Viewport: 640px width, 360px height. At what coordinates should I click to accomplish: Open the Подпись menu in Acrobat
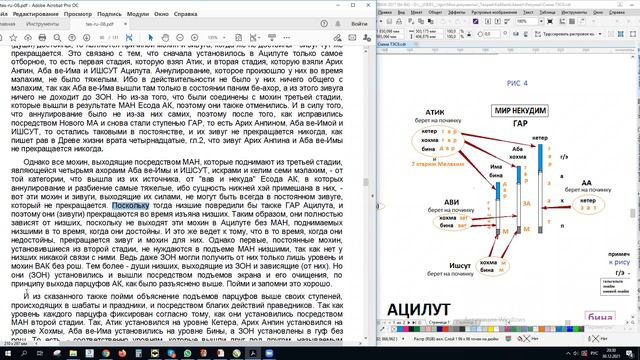[109, 14]
